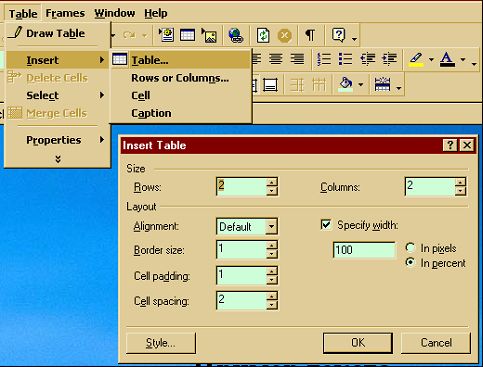The width and height of the screenshot is (483, 367).
Task: Click the Align Right icon
Action: coord(297,59)
